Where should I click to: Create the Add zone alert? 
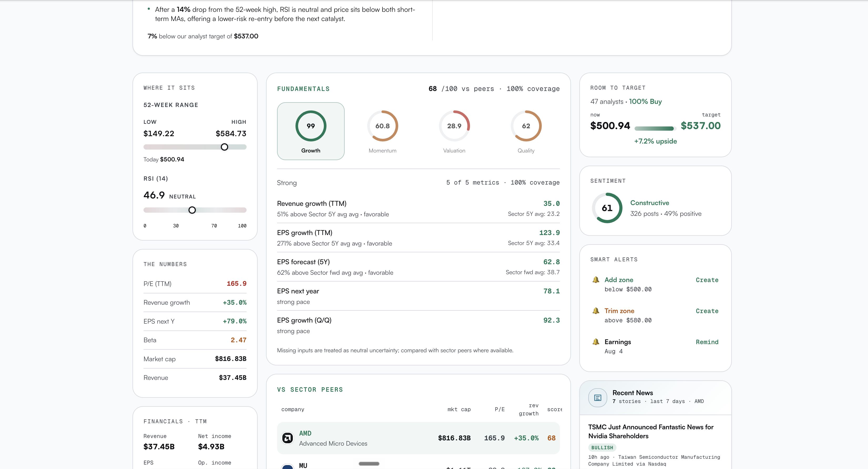point(707,280)
